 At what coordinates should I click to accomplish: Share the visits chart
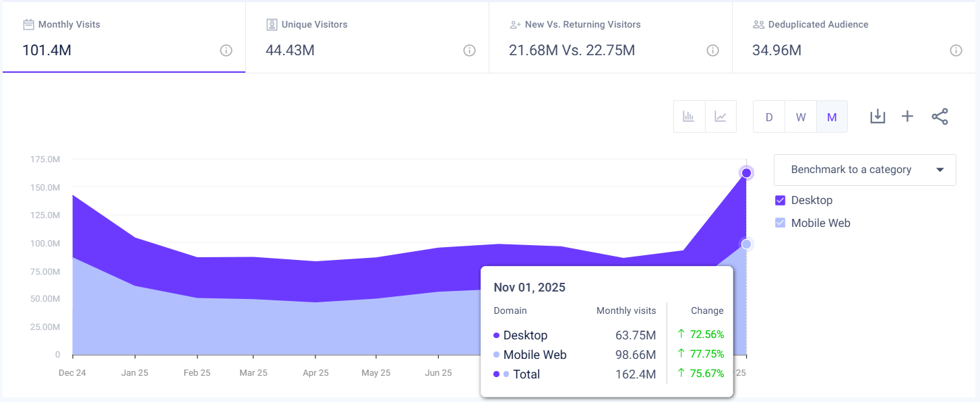[940, 116]
